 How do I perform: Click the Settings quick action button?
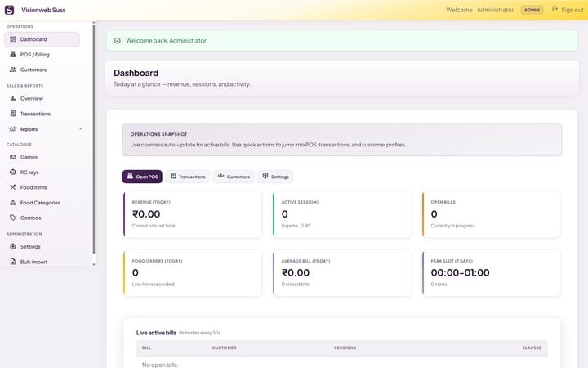(x=275, y=177)
